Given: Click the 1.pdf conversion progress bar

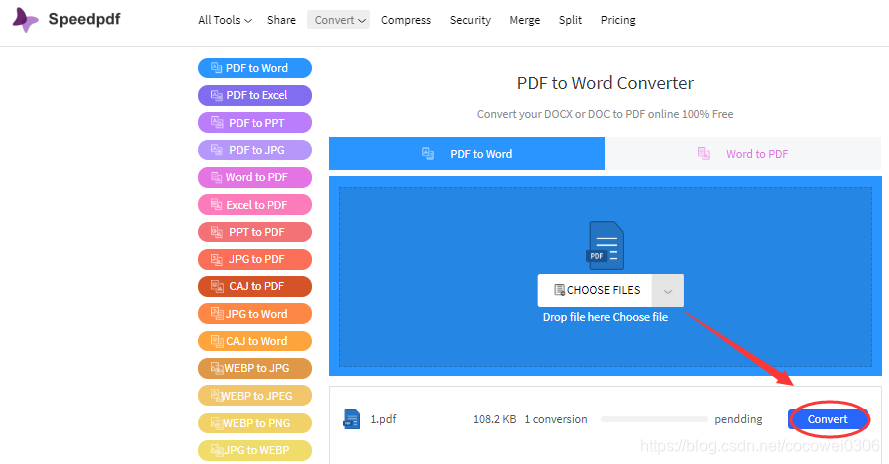Looking at the screenshot, I should (654, 419).
